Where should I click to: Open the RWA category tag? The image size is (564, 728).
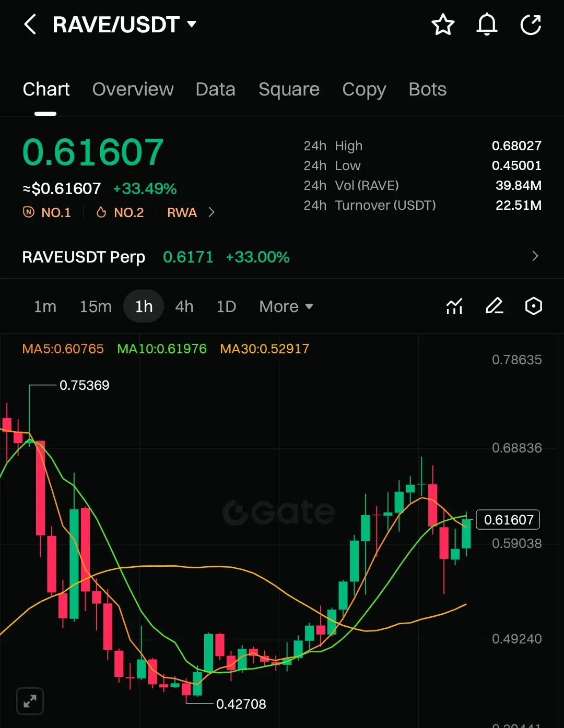point(182,212)
